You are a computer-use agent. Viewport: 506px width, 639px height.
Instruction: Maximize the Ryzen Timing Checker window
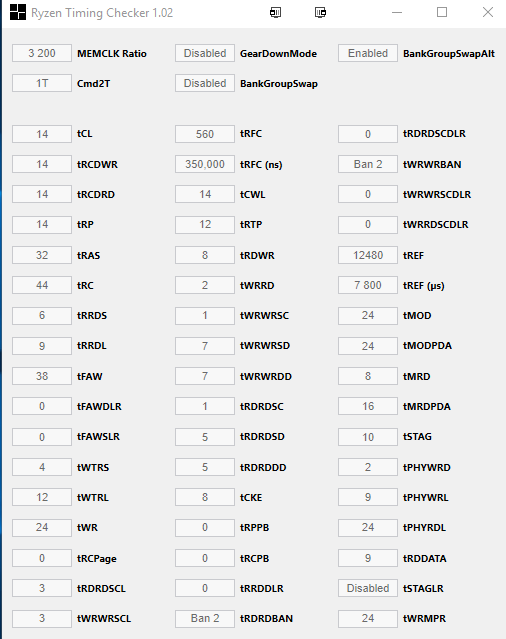(442, 12)
